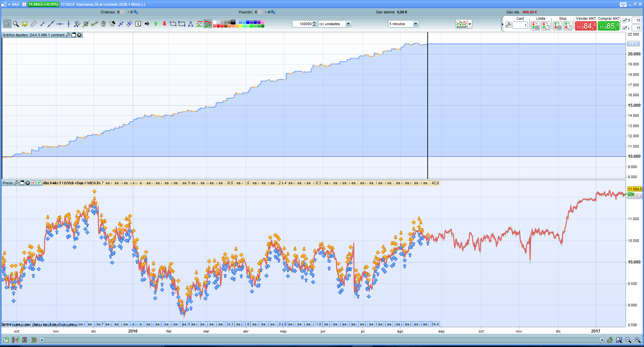The image size is (644, 347).
Task: Open the second Límite order button
Action: (546, 26)
